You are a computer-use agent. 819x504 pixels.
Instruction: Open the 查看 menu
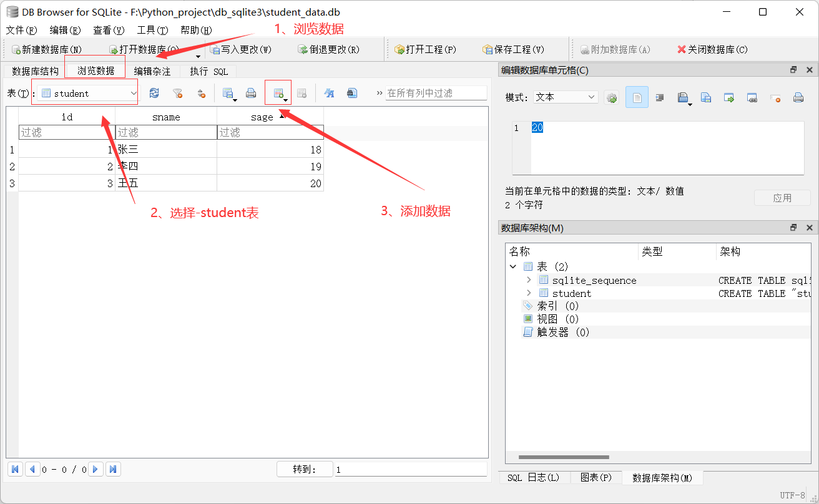pos(109,30)
